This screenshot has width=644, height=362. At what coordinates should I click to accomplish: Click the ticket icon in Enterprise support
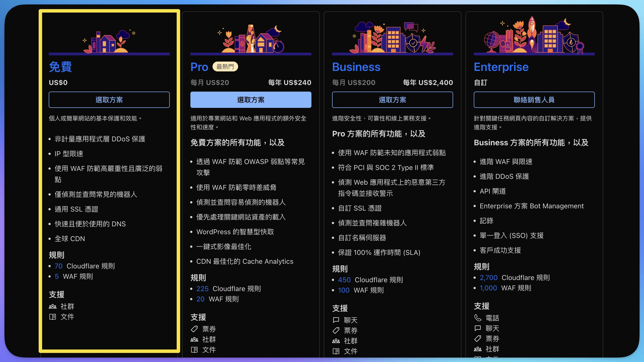tap(478, 339)
